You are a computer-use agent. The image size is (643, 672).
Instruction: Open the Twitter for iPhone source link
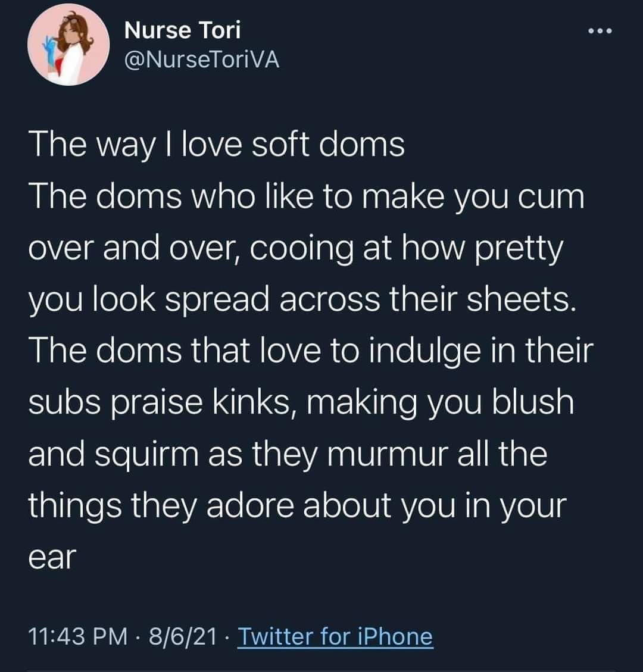(335, 637)
